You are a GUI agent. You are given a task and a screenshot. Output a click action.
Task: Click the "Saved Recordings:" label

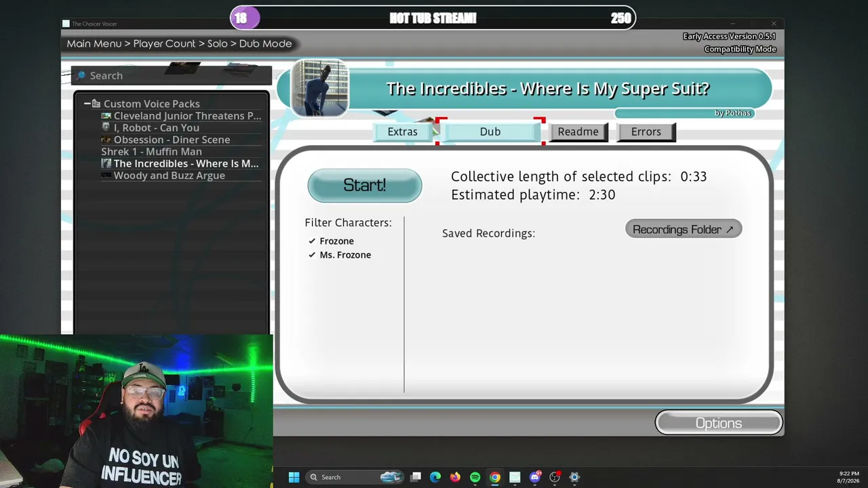pyautogui.click(x=488, y=233)
